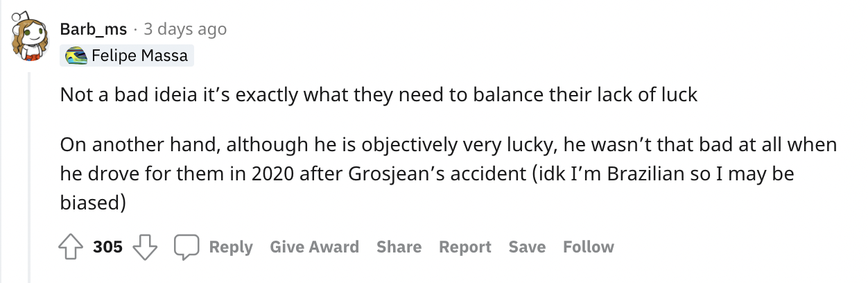Follow this comment thread

[x=588, y=247]
